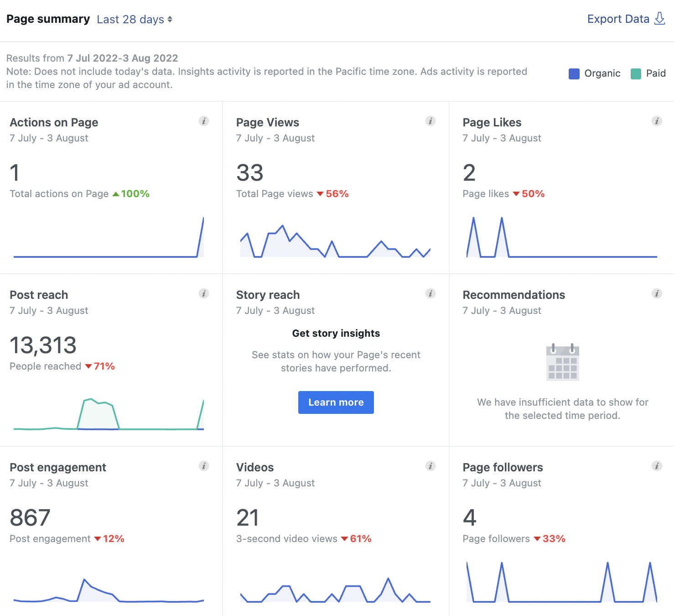Click the 3-second video views label
Viewport: 674px width, 616px height.
287,538
